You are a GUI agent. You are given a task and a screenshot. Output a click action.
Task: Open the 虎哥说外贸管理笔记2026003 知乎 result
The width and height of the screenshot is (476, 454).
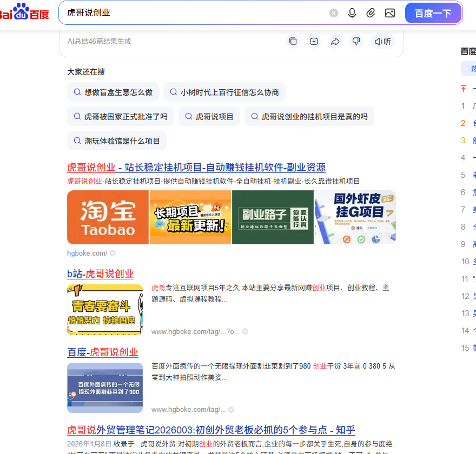(x=211, y=430)
